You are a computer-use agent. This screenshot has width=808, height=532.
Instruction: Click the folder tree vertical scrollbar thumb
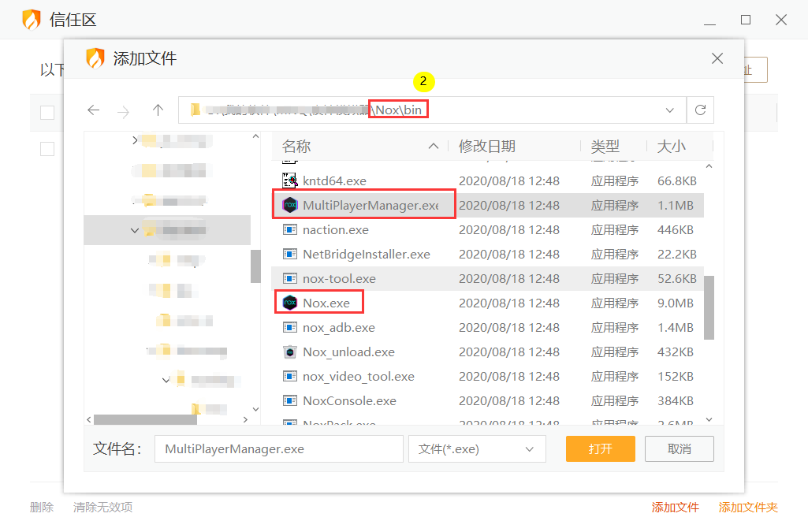[x=255, y=266]
